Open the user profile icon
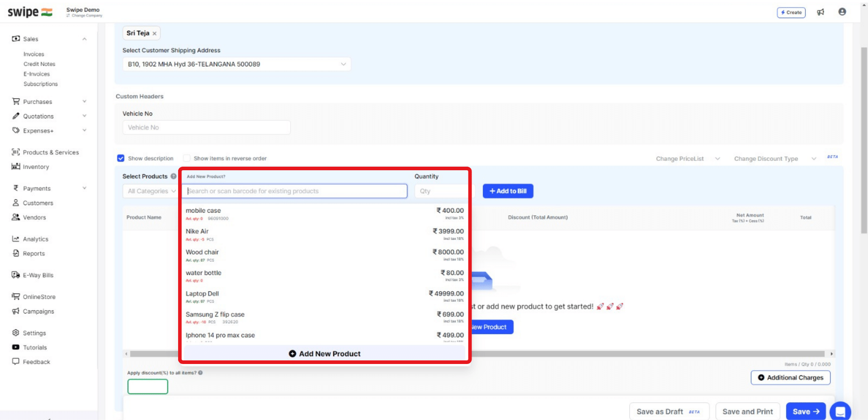The width and height of the screenshot is (868, 420). pos(842,12)
